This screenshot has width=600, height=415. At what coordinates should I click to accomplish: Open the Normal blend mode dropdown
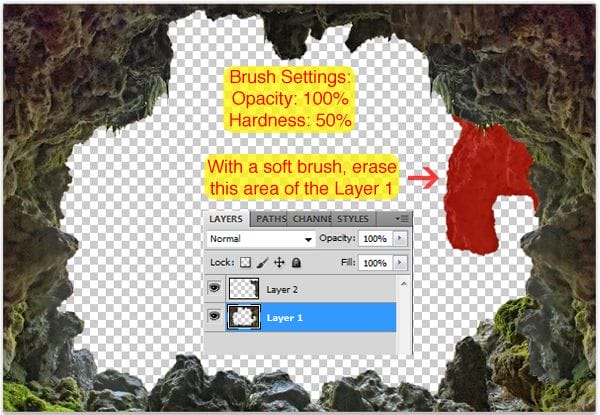click(261, 240)
